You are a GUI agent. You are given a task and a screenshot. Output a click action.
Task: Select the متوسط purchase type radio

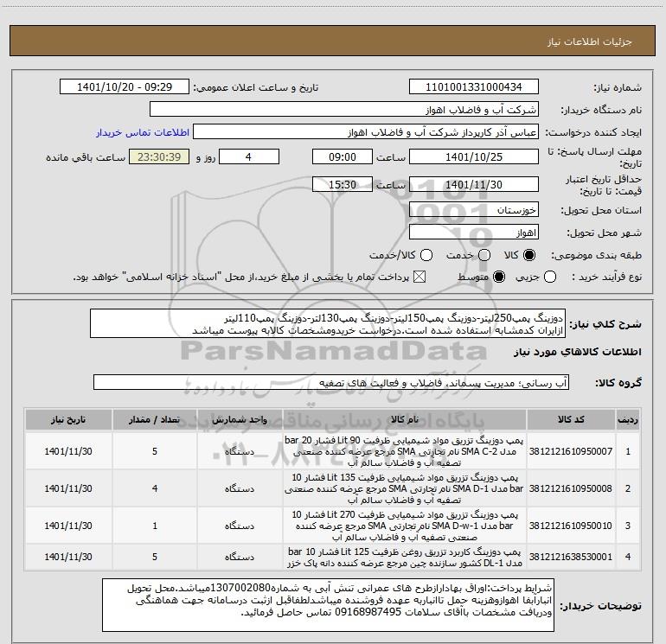pos(499,277)
